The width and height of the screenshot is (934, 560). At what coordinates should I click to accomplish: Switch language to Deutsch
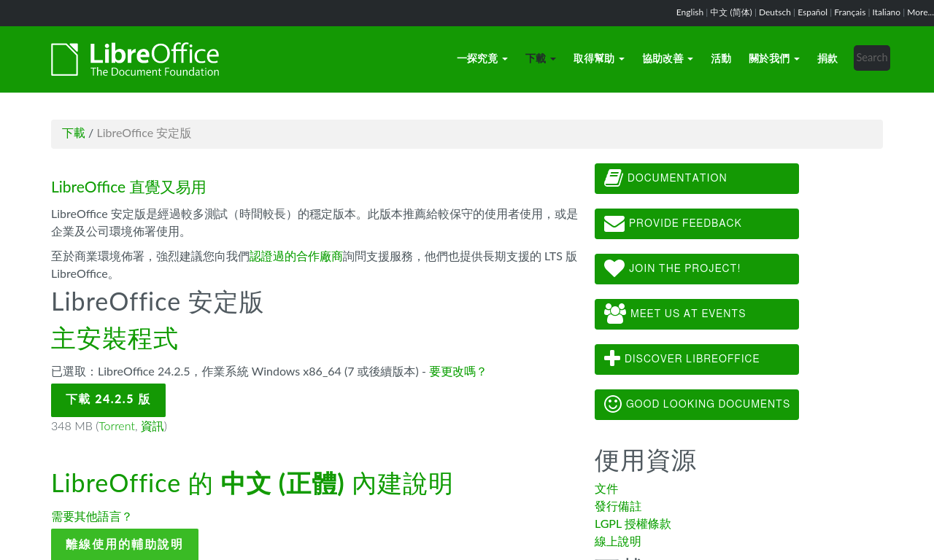[x=775, y=12]
